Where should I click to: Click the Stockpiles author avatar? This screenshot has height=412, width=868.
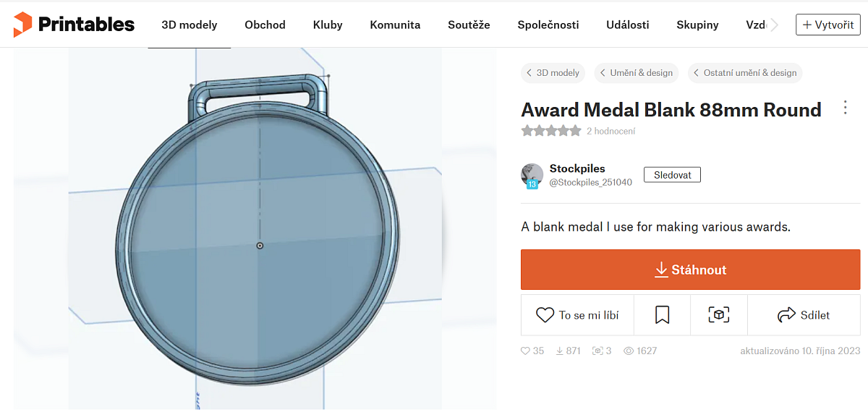(532, 175)
